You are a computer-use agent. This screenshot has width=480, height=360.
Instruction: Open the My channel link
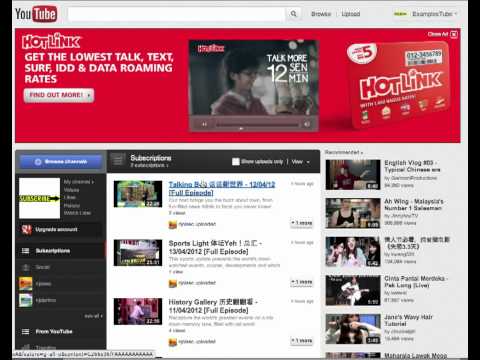[x=79, y=182]
